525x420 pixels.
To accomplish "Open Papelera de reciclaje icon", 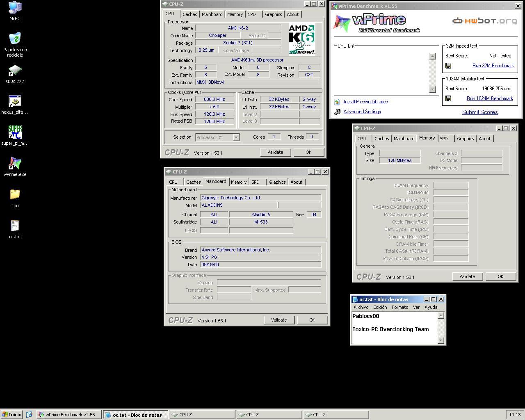I will coord(15,39).
